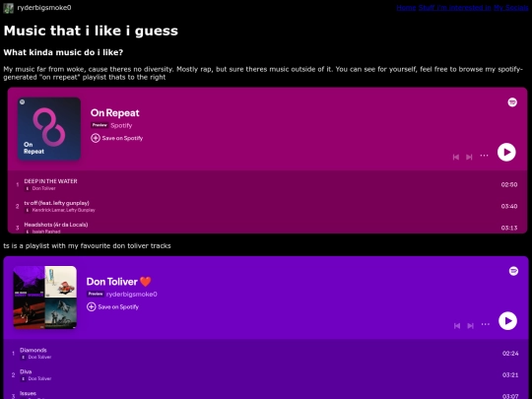Save On Repeat playlist on Spotify
The width and height of the screenshot is (532, 399).
click(116, 138)
